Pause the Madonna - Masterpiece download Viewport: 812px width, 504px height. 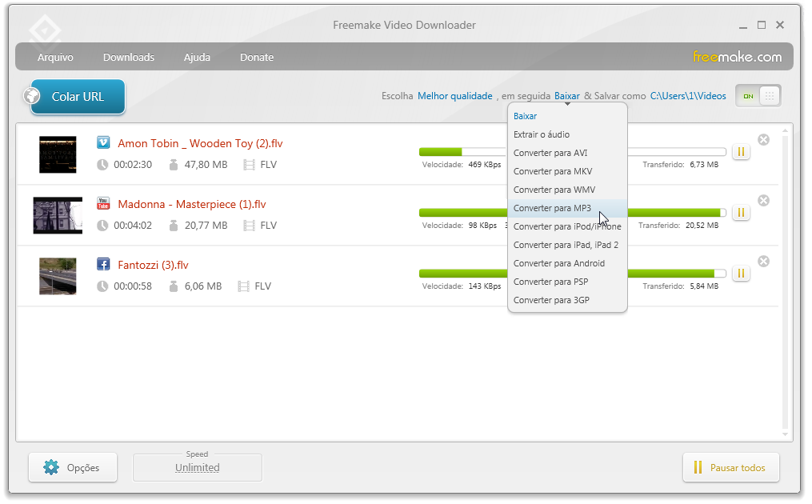coord(741,212)
